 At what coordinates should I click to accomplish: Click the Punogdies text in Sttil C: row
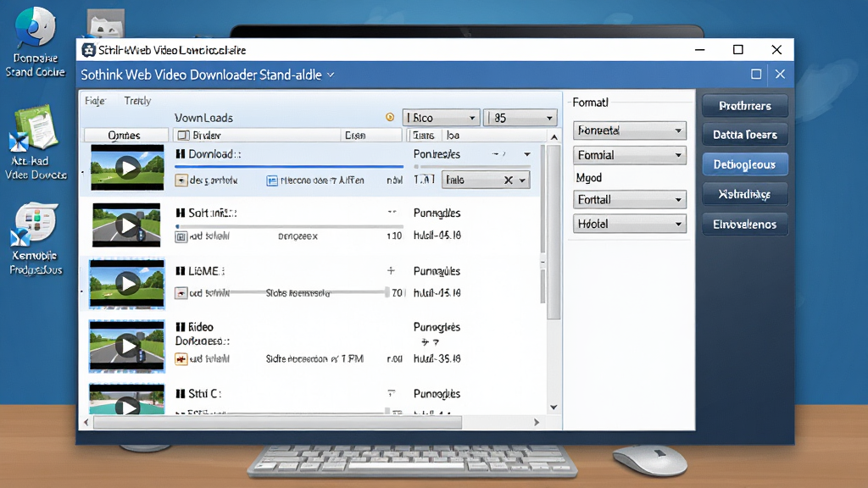tap(437, 394)
